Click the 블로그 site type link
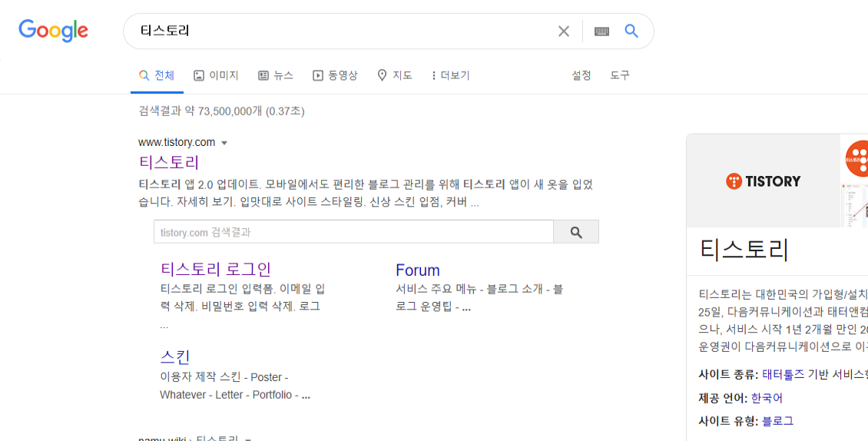Image resolution: width=868 pixels, height=441 pixels. pos(778,421)
